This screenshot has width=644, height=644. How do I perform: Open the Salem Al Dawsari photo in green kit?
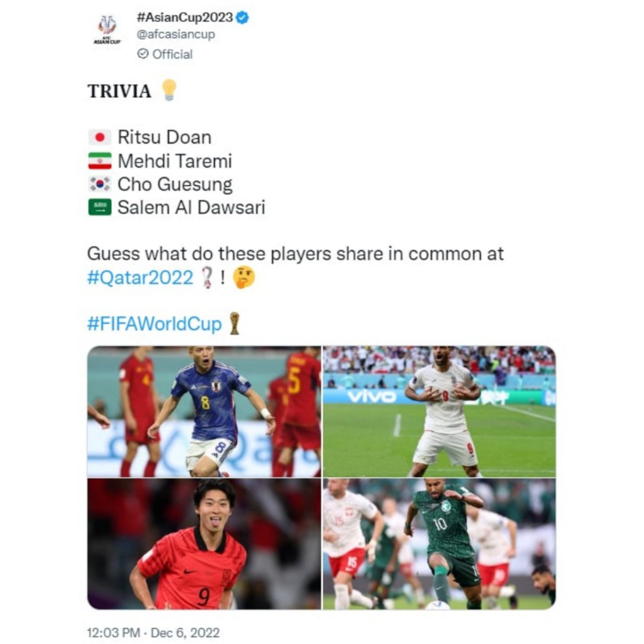click(439, 544)
